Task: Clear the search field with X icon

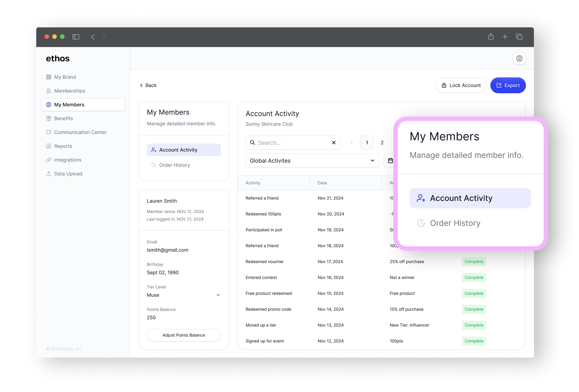Action: 334,143
